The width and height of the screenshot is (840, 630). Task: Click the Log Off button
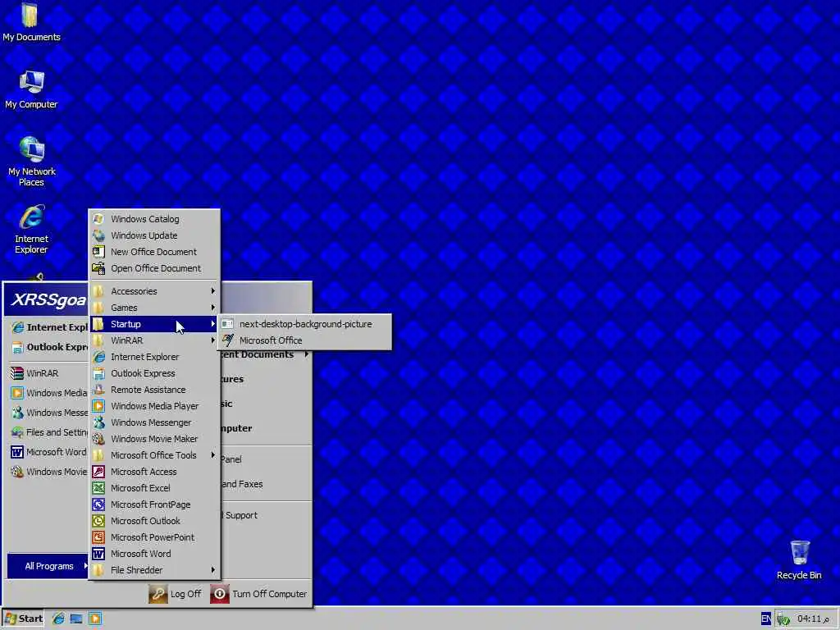point(176,594)
